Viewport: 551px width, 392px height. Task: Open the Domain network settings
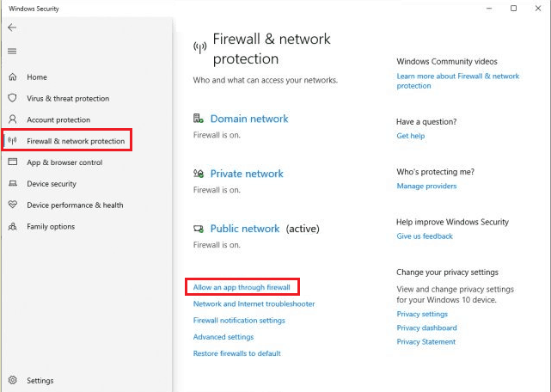(x=248, y=119)
